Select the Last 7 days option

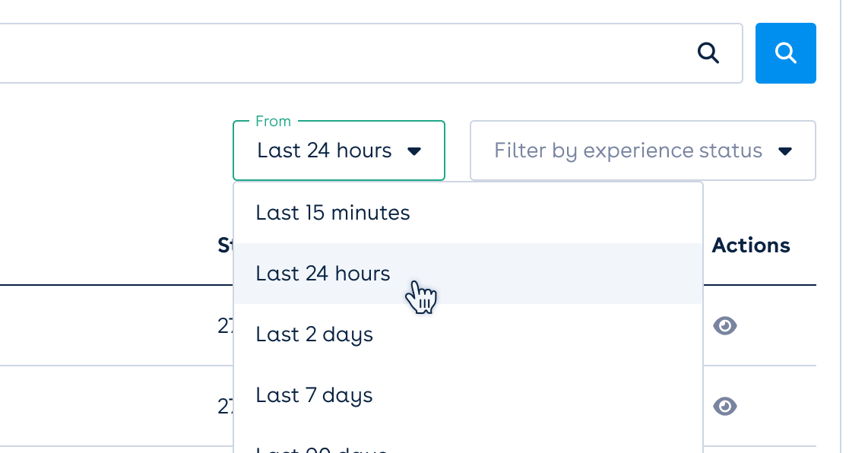click(315, 395)
